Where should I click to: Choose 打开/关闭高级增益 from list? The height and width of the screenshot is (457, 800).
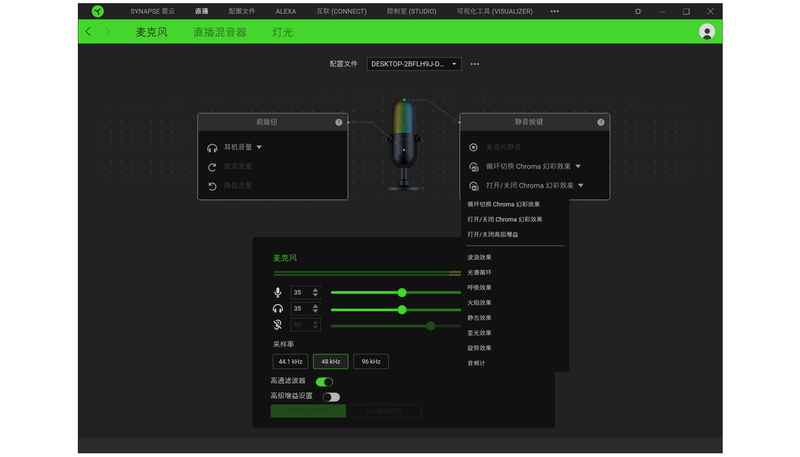point(493,235)
